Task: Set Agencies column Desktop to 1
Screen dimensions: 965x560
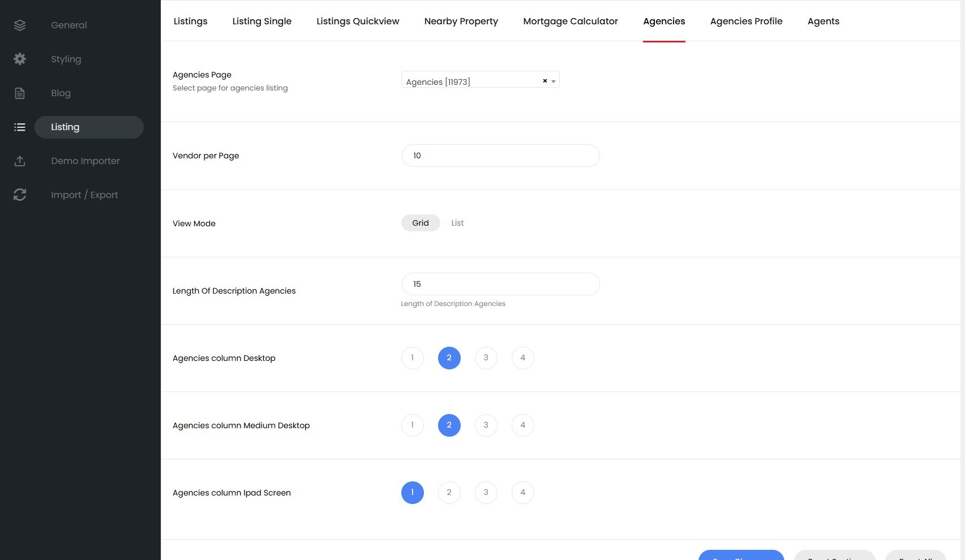Action: point(413,358)
